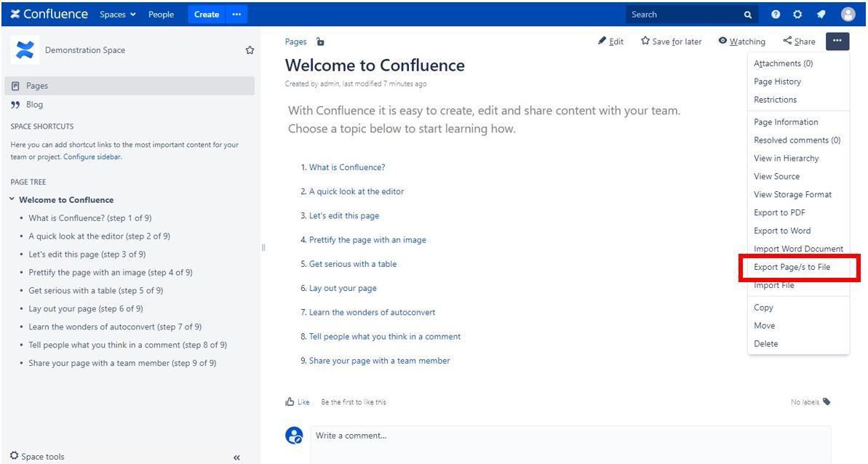Open the Spaces dropdown
This screenshot has width=868, height=464.
pyautogui.click(x=117, y=15)
